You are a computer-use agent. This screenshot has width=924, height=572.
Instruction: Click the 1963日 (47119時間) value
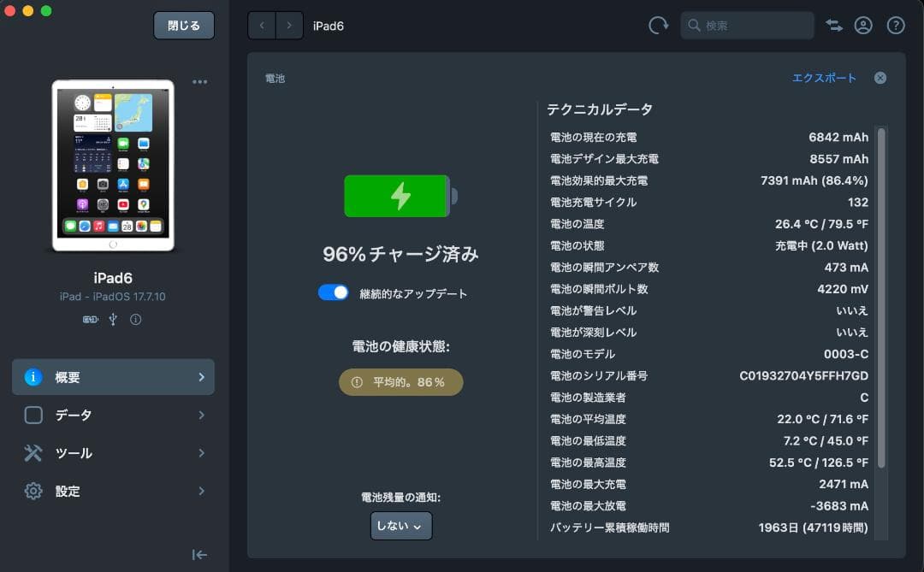coord(814,528)
